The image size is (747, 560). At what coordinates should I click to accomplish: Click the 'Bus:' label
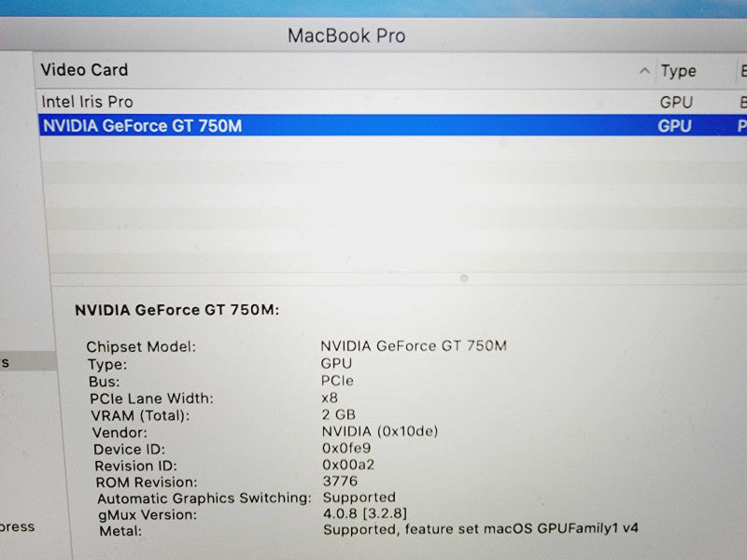point(105,382)
